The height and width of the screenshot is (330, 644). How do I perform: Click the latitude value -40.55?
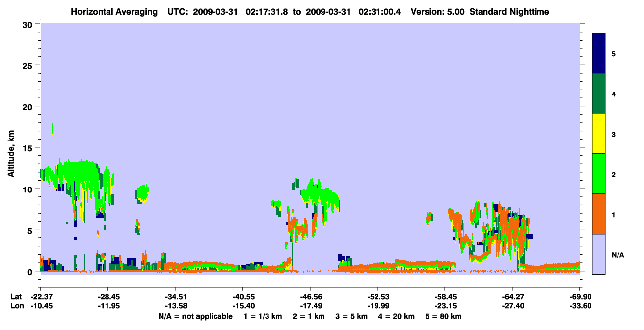click(242, 297)
